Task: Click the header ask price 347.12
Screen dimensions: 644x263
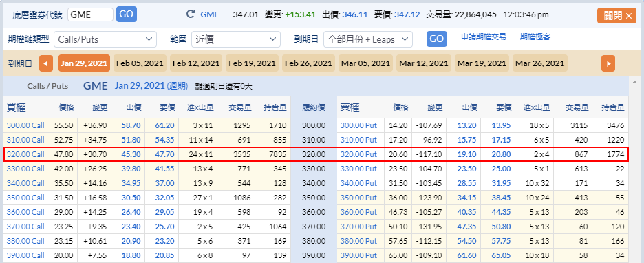Action: (407, 14)
